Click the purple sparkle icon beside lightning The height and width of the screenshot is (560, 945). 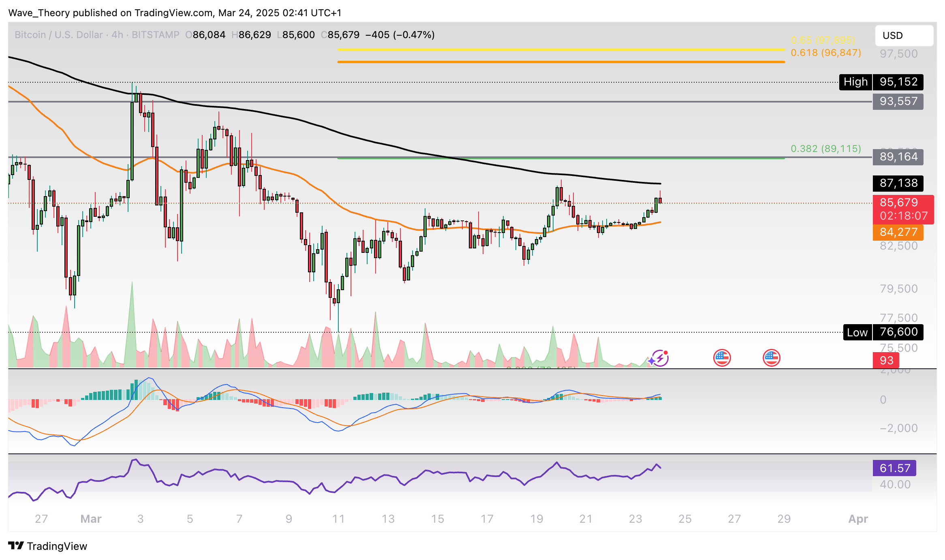(x=651, y=361)
